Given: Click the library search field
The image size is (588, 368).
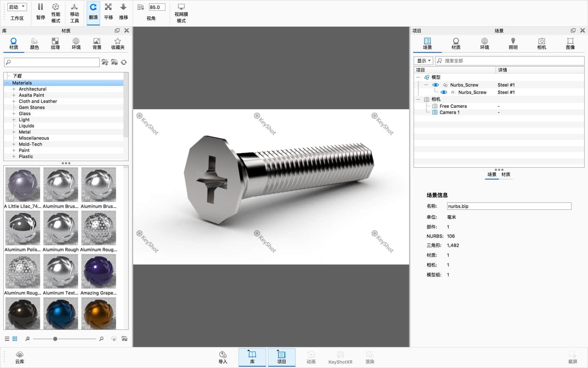Looking at the screenshot, I should point(52,62).
